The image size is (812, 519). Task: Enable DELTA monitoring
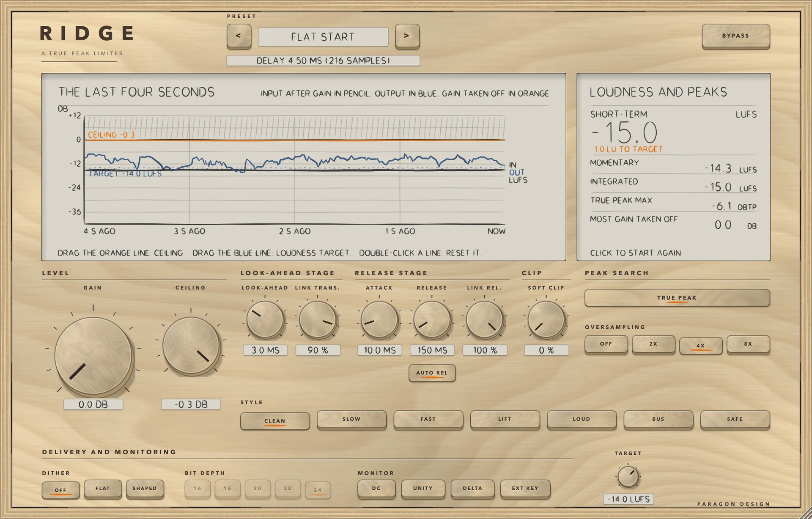(x=472, y=489)
